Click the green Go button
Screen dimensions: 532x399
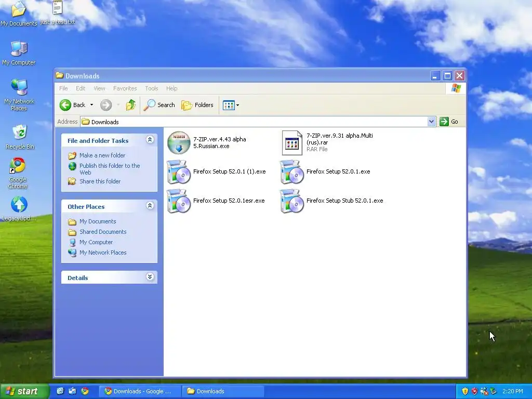click(449, 122)
